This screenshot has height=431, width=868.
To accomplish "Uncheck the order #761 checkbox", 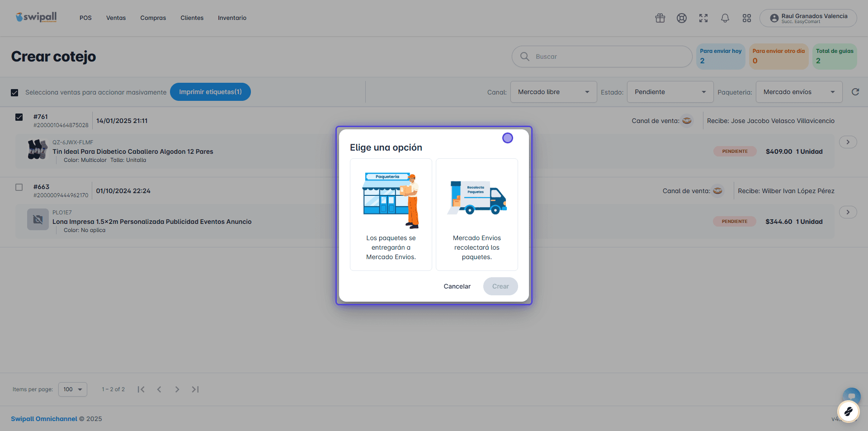I will pyautogui.click(x=19, y=117).
